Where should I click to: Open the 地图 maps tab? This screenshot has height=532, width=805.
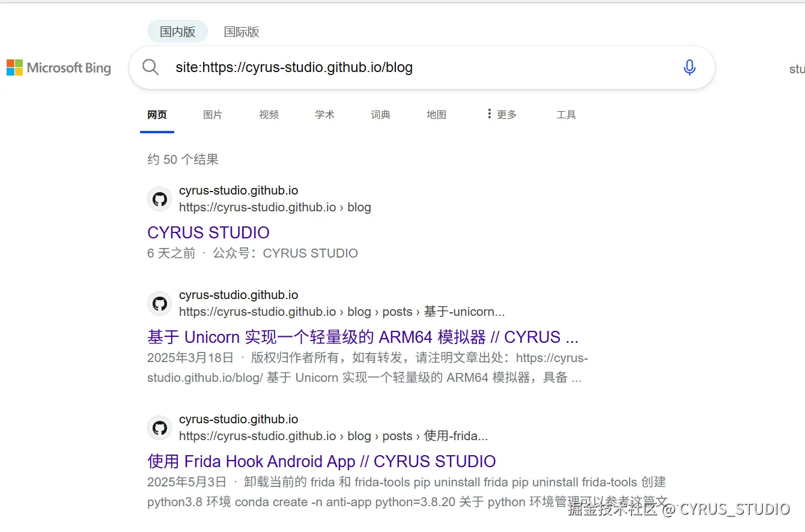click(436, 115)
